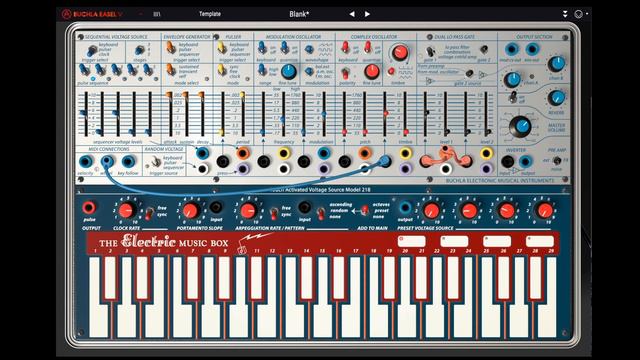
Task: Toggle the envelope sustained/transient/self mode switch
Action: click(170, 70)
